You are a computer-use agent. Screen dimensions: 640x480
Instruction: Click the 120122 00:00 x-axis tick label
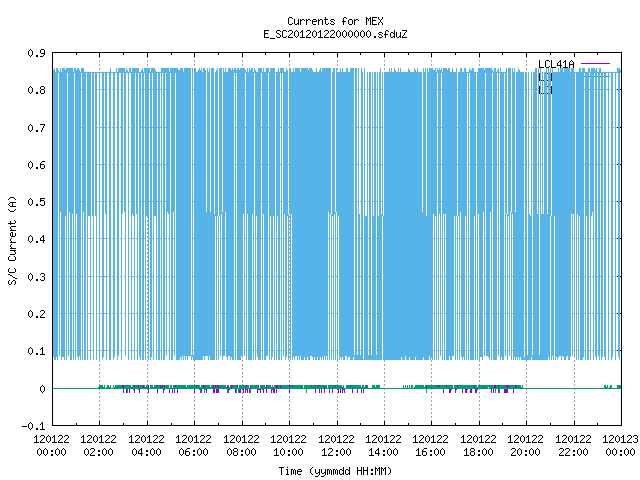coord(51,446)
